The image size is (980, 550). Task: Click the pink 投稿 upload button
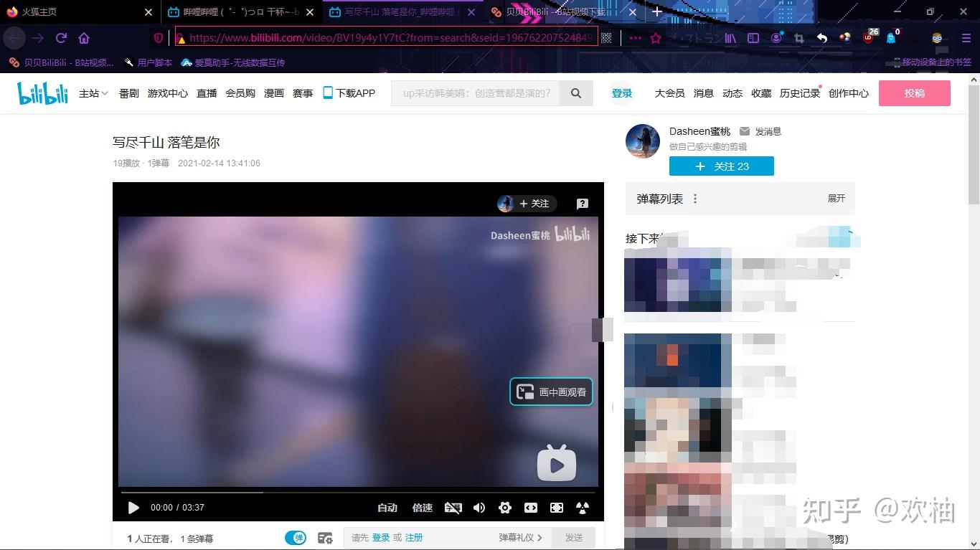[x=915, y=93]
